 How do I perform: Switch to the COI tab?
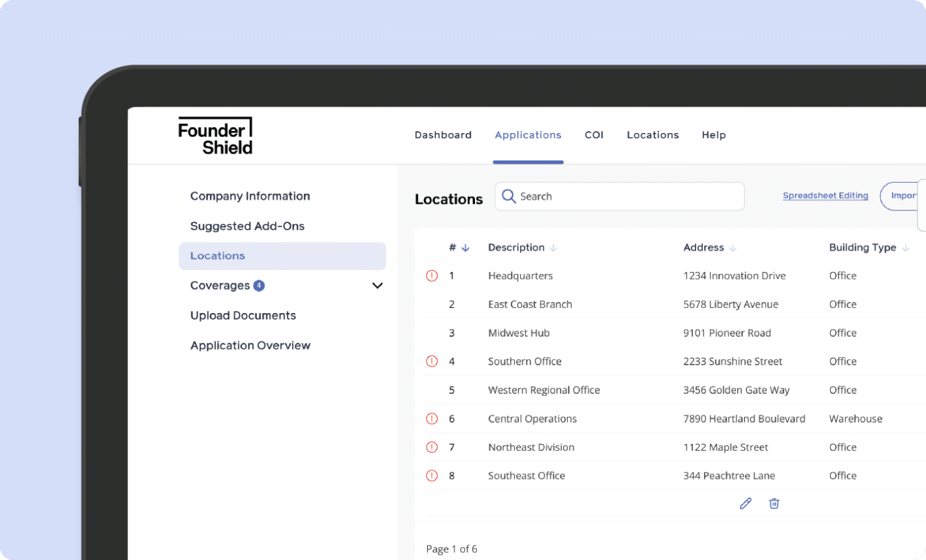point(594,135)
